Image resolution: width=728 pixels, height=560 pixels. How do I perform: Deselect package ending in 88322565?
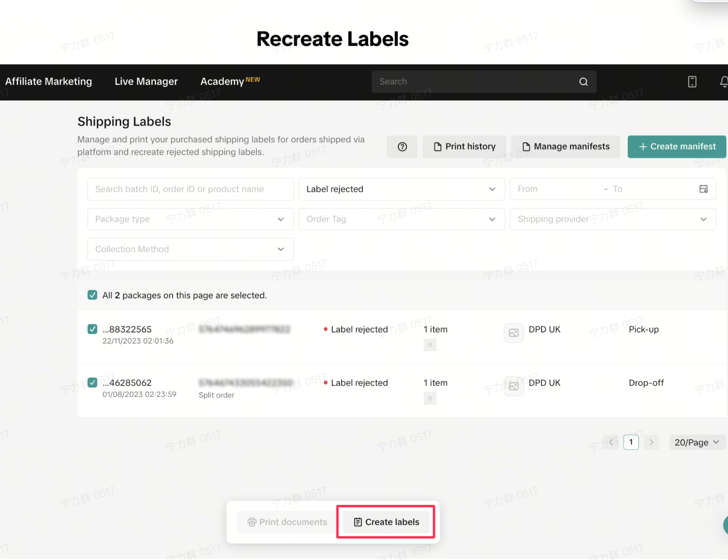[x=92, y=329]
